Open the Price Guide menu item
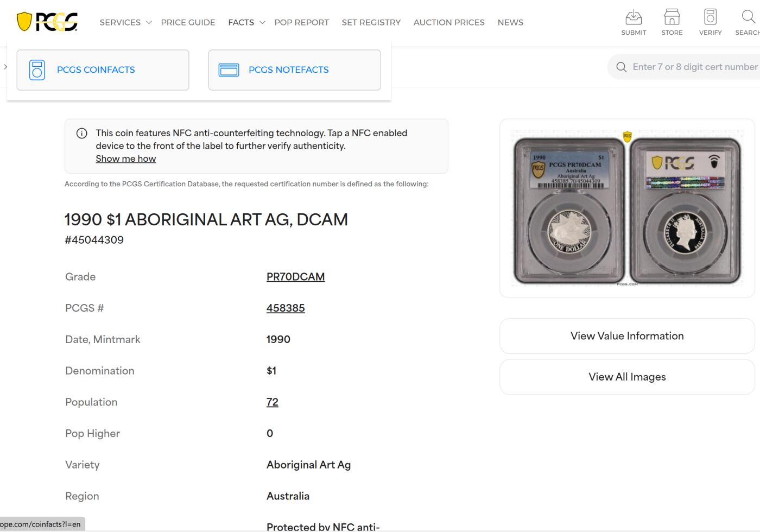Viewport: 760px width, 532px height. (x=188, y=22)
